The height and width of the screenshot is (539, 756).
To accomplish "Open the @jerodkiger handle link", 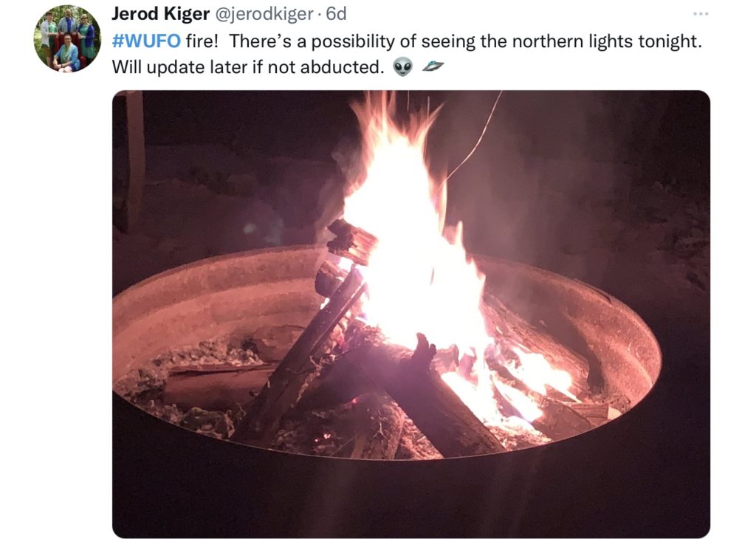I will pyautogui.click(x=264, y=14).
